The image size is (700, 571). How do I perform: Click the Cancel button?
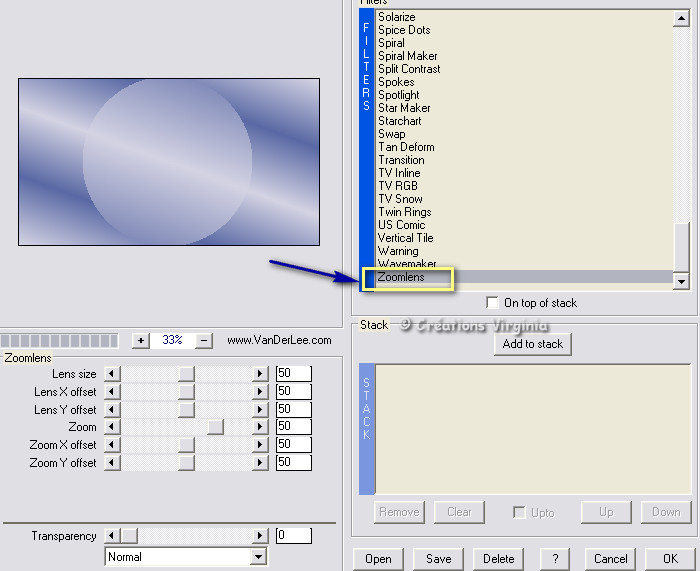[610, 559]
